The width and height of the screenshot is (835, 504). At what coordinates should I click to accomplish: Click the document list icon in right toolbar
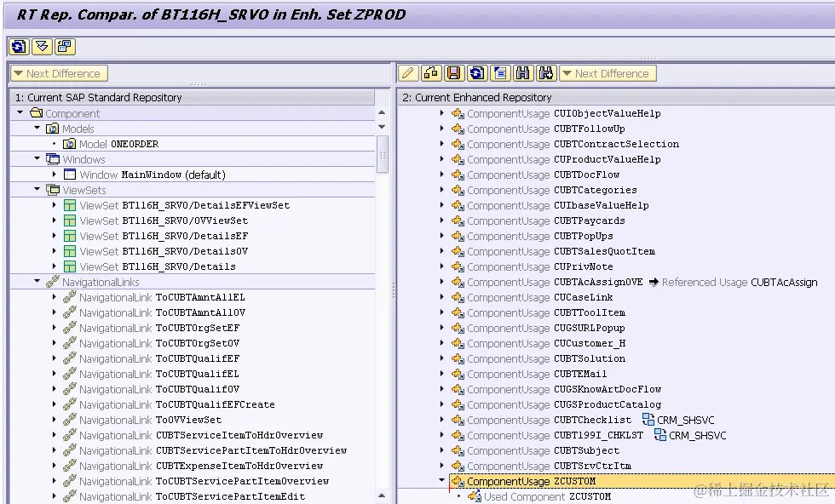(x=500, y=73)
